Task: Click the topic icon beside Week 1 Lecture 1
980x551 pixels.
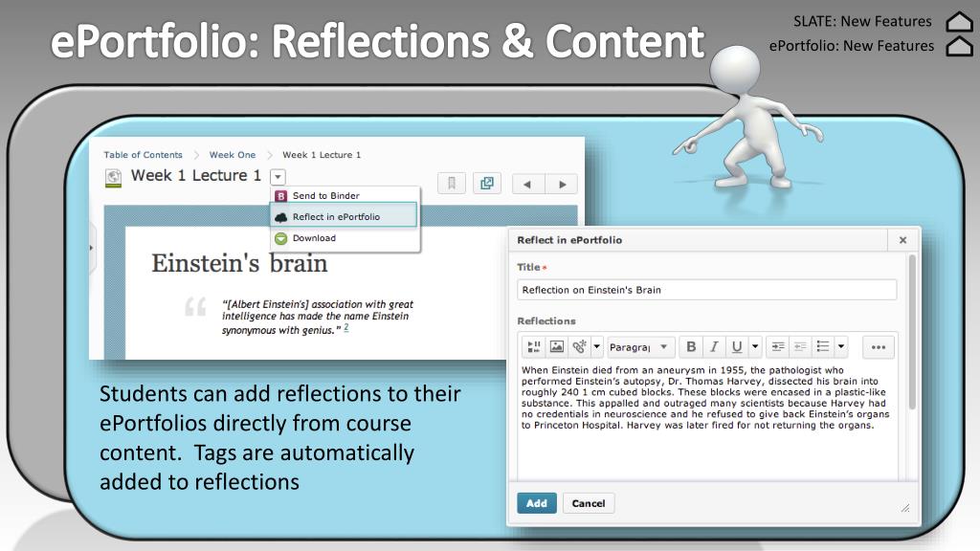Action: [x=113, y=178]
